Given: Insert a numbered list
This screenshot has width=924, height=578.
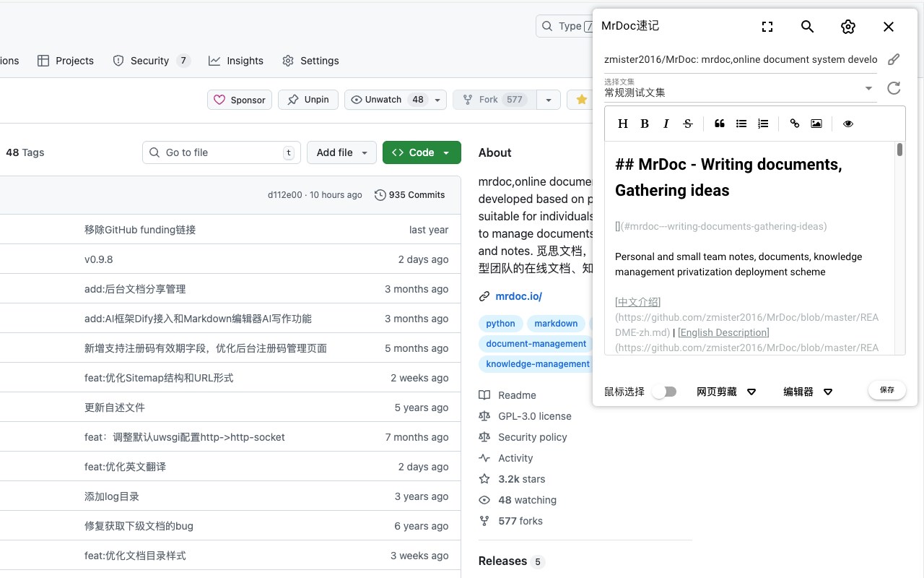Looking at the screenshot, I should 763,124.
